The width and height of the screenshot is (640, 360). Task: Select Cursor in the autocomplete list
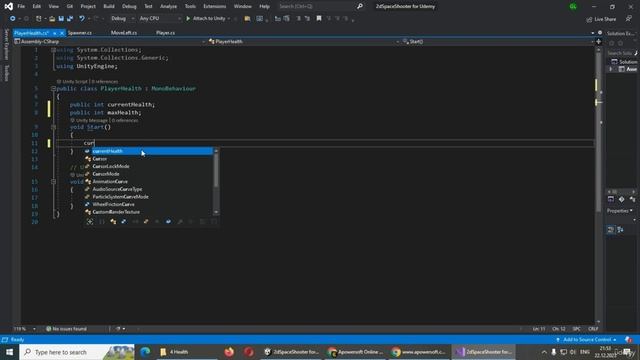(x=149, y=159)
